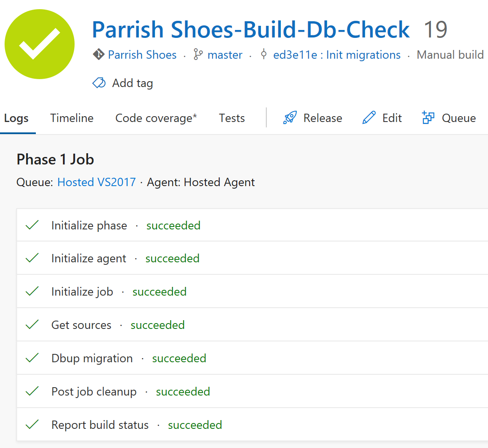Viewport: 488px width, 448px height.
Task: Open the Get sources step log
Action: click(x=81, y=325)
